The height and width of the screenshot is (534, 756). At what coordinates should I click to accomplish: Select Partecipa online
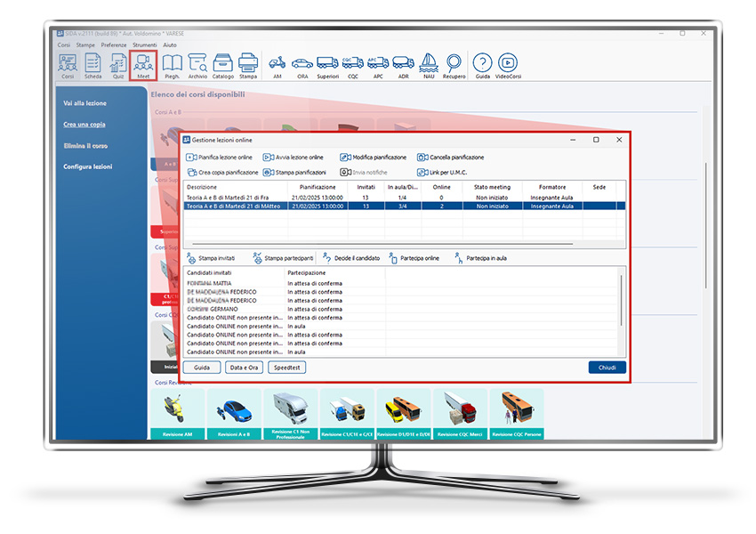click(x=414, y=258)
